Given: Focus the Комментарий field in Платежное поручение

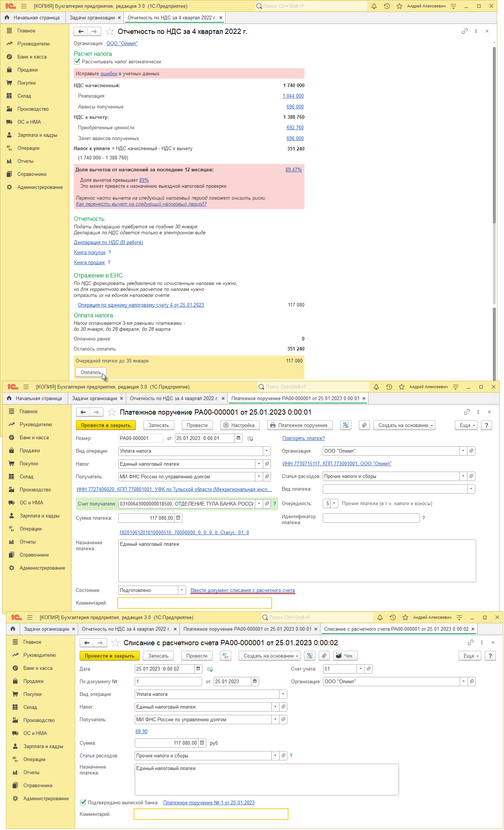Looking at the screenshot, I should (195, 603).
